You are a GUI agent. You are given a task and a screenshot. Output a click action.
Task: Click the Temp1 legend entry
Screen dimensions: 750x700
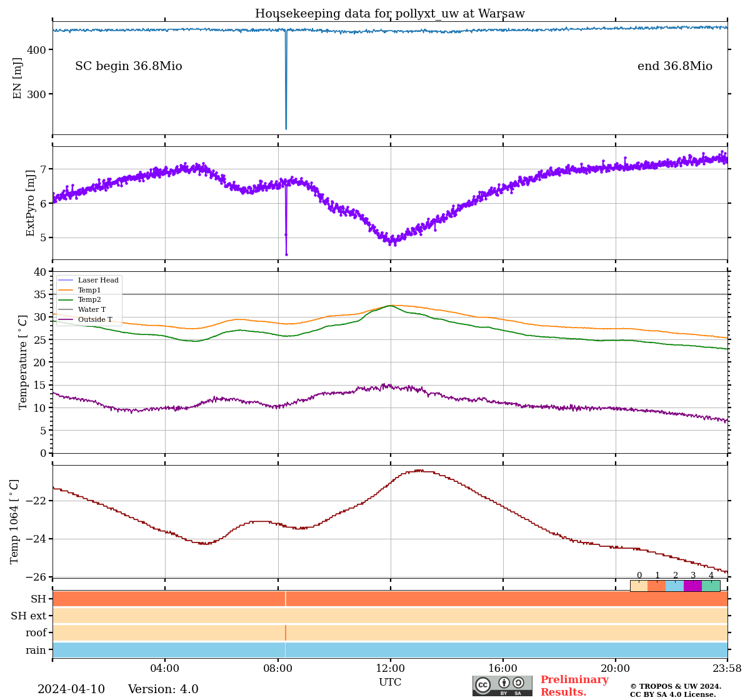[79, 290]
